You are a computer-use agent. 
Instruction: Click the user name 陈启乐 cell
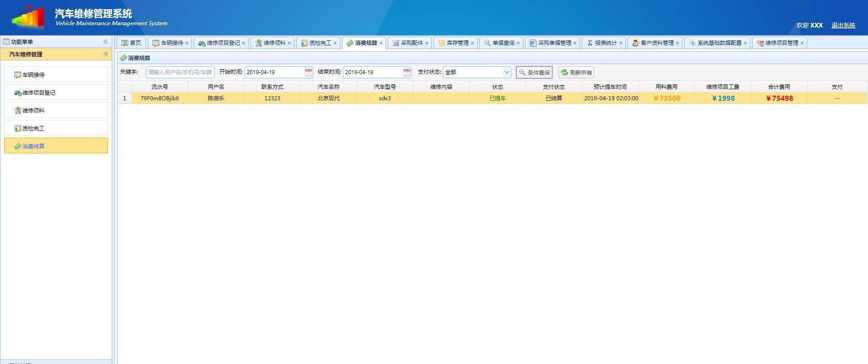point(216,98)
